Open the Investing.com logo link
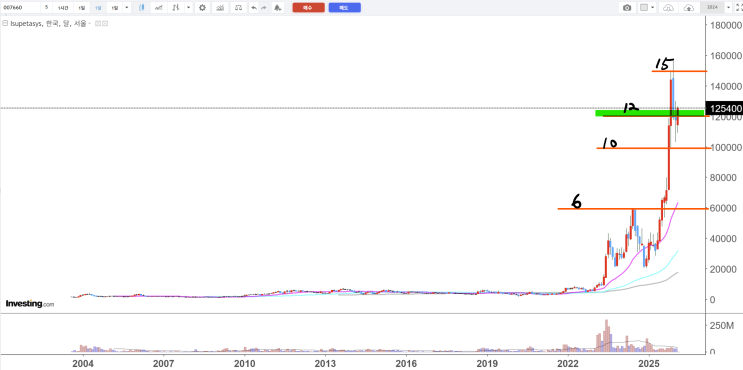 30,304
